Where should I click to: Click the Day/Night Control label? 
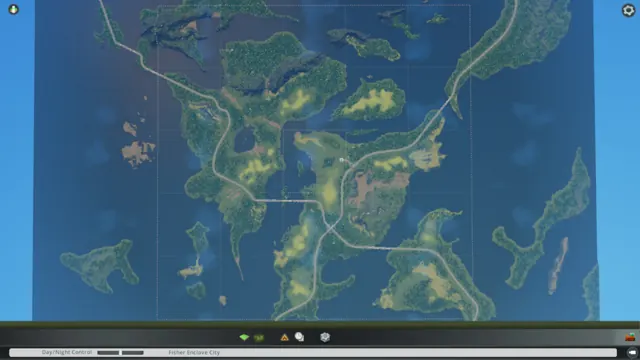[67, 352]
